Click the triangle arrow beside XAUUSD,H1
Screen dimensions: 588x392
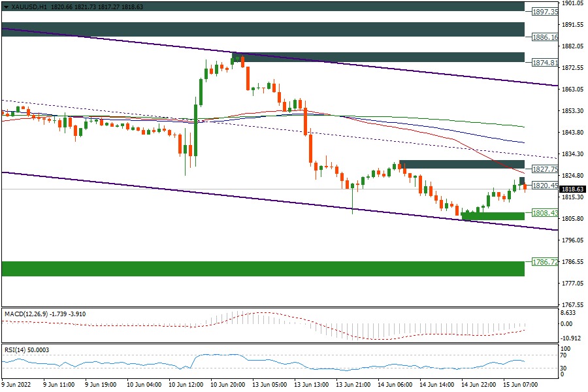pos(6,7)
